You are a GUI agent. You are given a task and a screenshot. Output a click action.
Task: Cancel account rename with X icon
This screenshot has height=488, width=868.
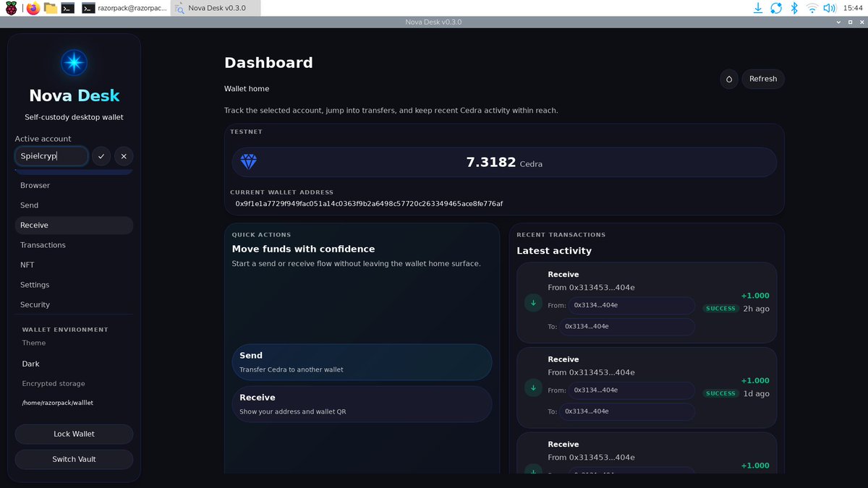pyautogui.click(x=124, y=156)
